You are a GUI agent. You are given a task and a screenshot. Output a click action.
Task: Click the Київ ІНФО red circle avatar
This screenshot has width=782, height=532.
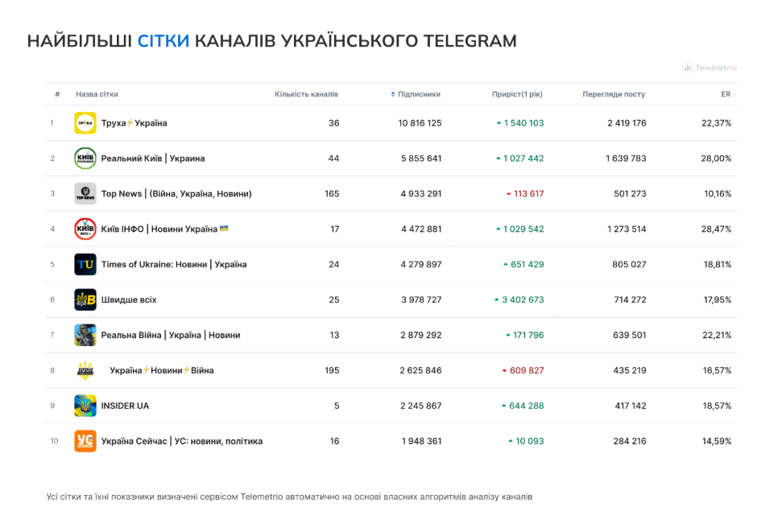[x=85, y=229]
